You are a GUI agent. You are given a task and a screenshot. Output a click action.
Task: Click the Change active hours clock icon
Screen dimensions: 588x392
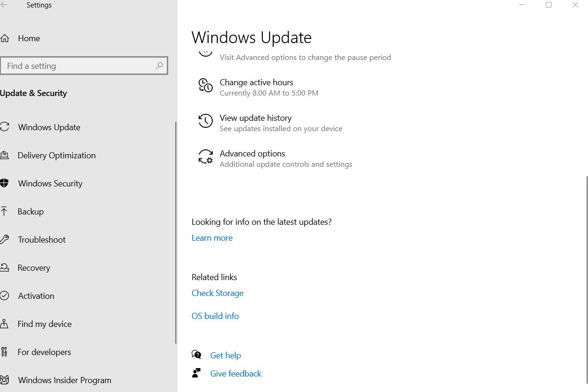coord(205,86)
